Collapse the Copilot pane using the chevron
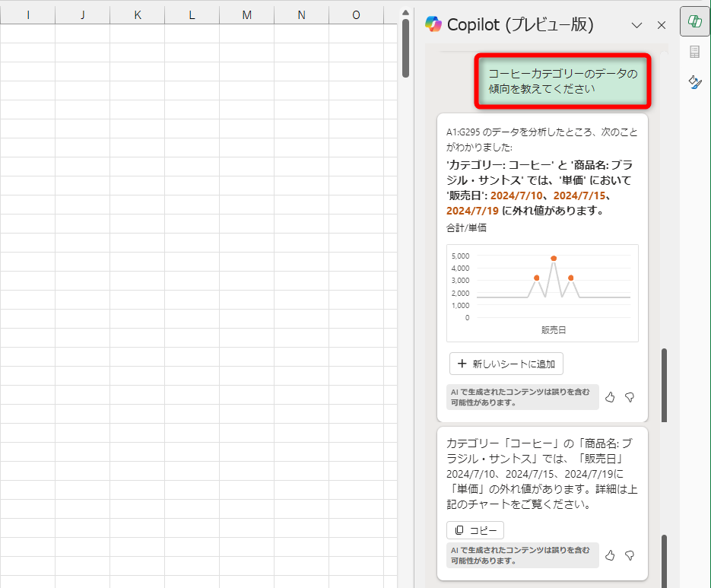This screenshot has height=588, width=711. (636, 24)
